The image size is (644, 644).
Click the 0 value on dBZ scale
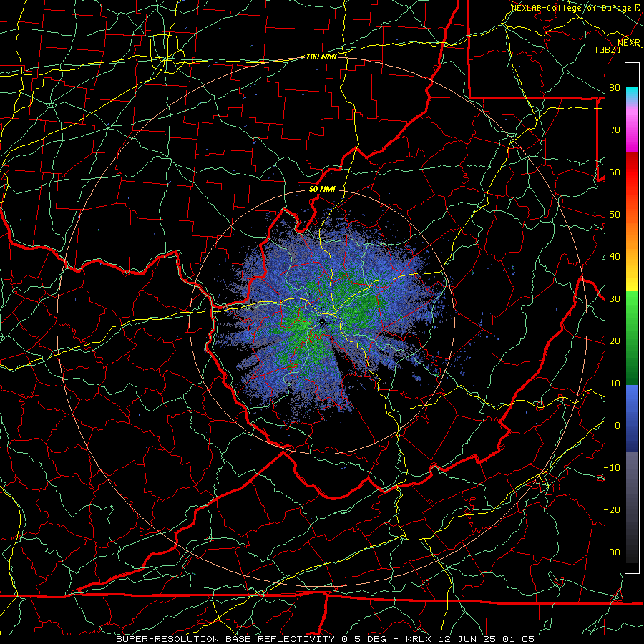pos(618,426)
